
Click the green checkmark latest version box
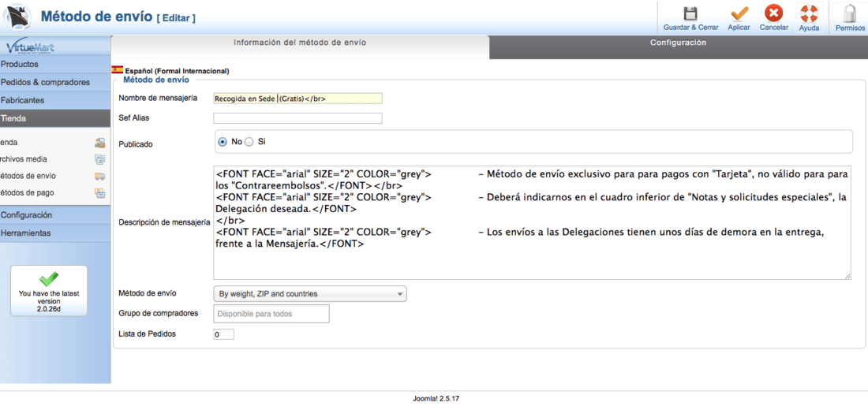[x=49, y=290]
